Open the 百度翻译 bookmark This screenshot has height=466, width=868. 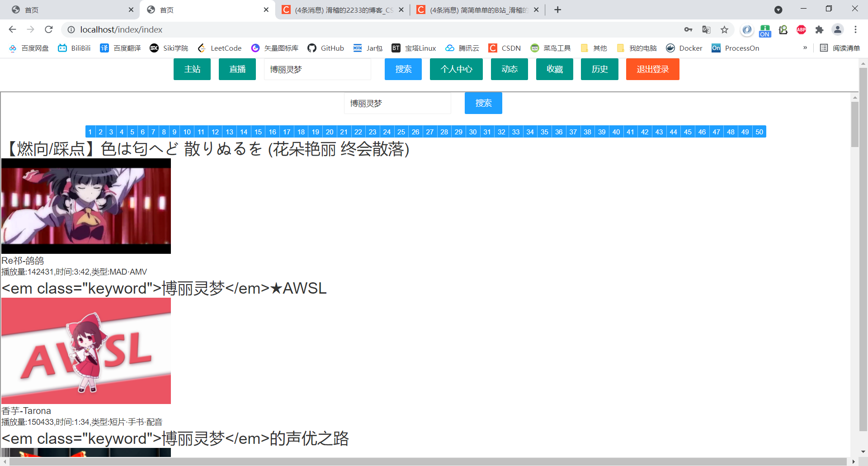point(120,48)
